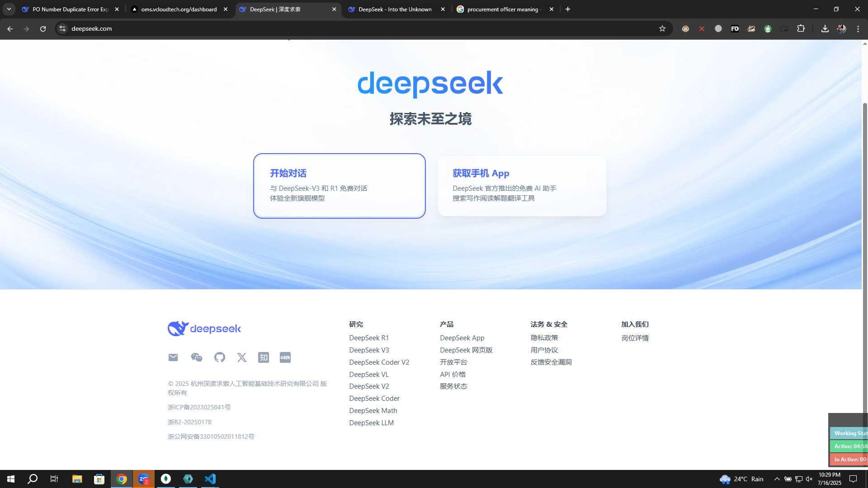Viewport: 868px width, 488px height.
Task: Open the DeepSeek V2 link
Action: [369, 386]
